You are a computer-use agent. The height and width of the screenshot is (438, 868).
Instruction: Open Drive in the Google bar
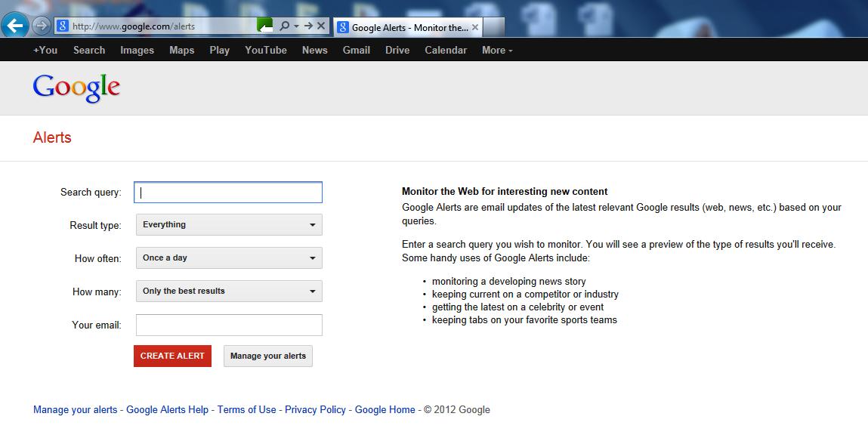click(397, 50)
